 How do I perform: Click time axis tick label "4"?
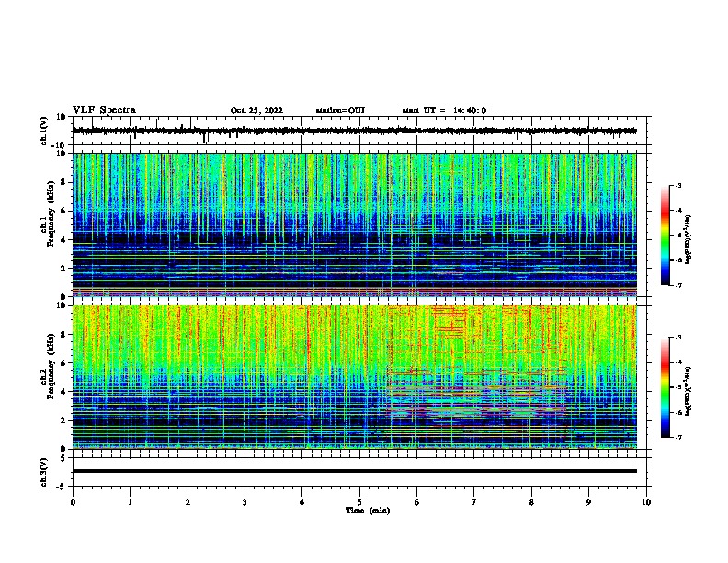(x=302, y=502)
